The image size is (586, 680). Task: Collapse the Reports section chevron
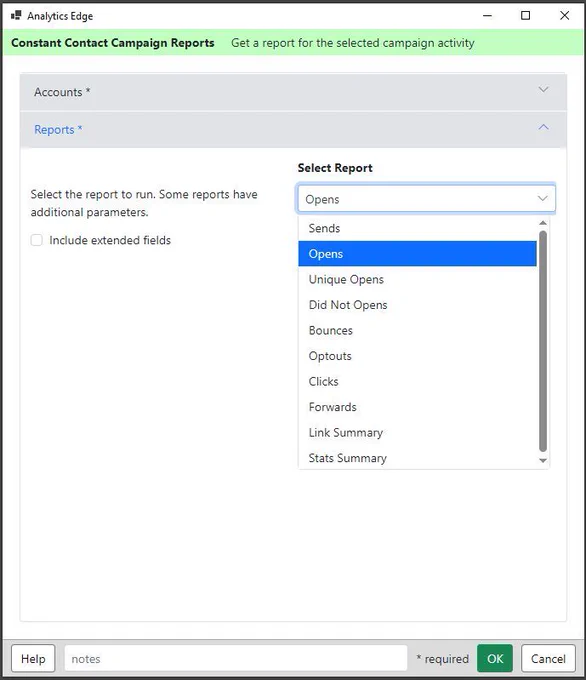(x=543, y=127)
